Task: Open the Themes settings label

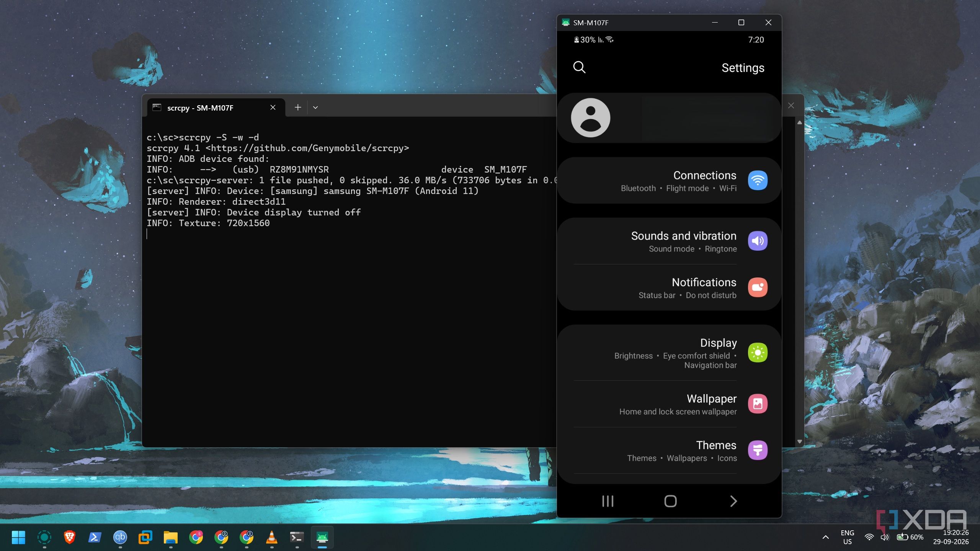Action: point(716,445)
